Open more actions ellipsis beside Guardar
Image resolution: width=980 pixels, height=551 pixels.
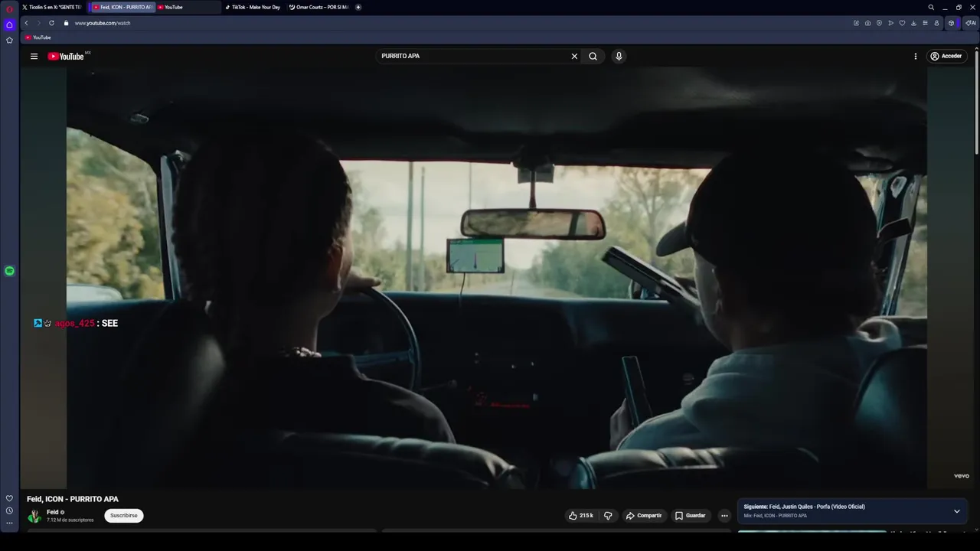click(x=724, y=516)
